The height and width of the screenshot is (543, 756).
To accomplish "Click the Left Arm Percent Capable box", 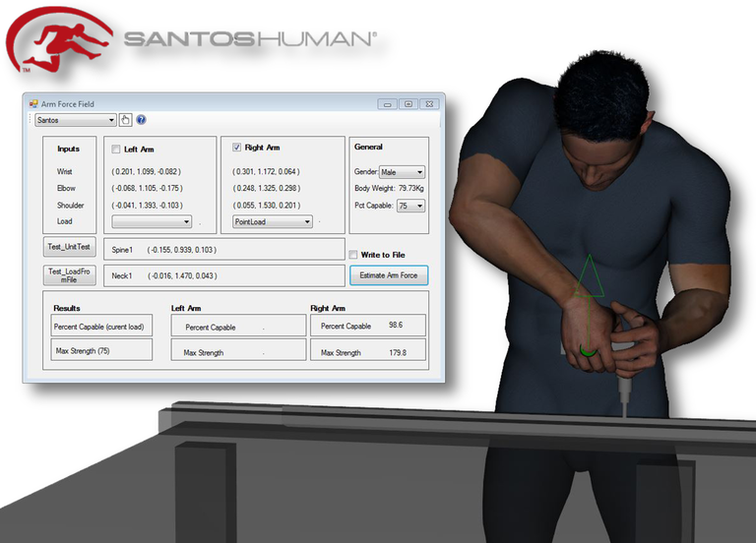I will [x=238, y=326].
